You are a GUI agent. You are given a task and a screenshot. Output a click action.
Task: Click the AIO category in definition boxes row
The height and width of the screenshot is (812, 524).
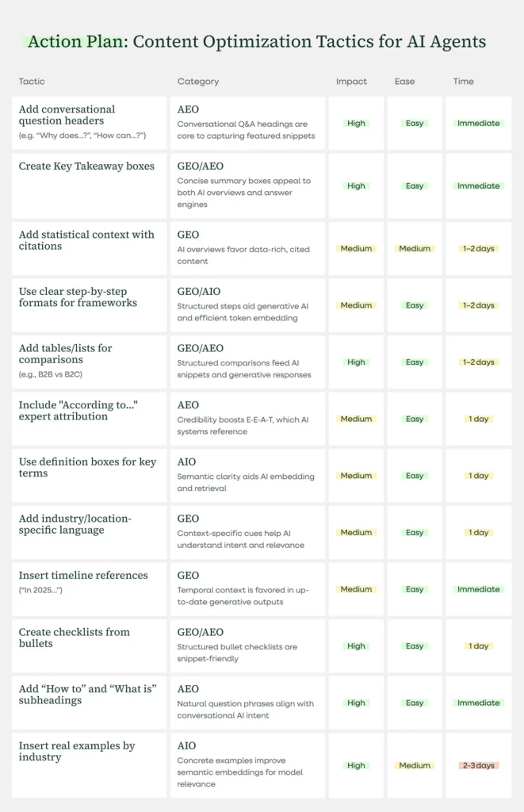[x=186, y=462]
